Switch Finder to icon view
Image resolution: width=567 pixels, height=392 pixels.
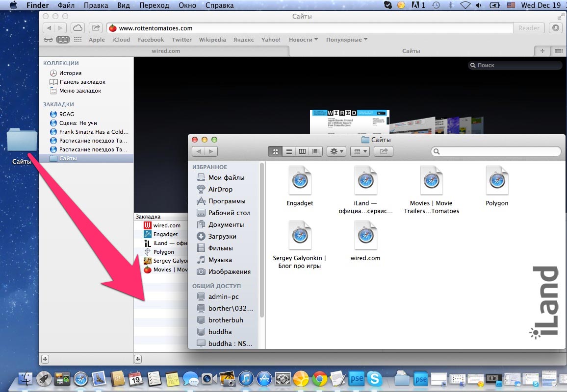275,151
